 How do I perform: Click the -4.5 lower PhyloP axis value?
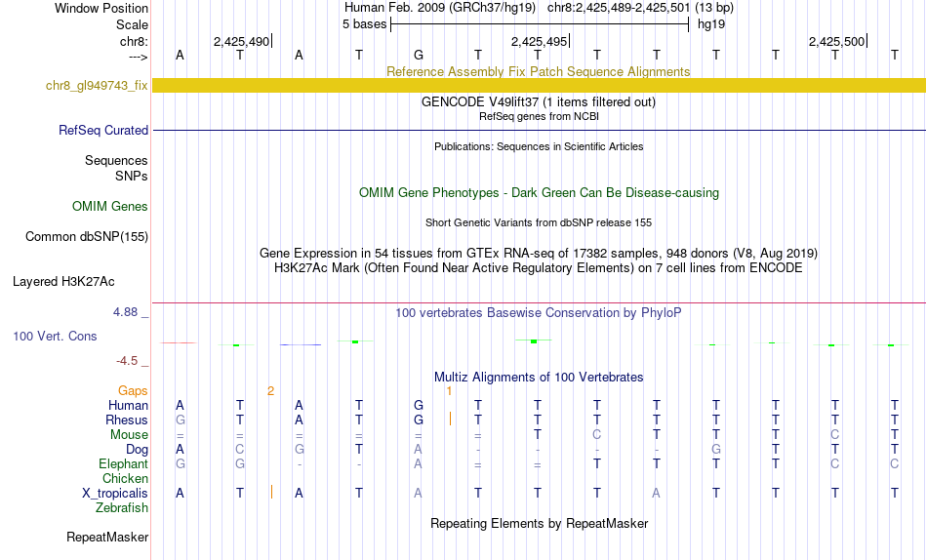[127, 361]
